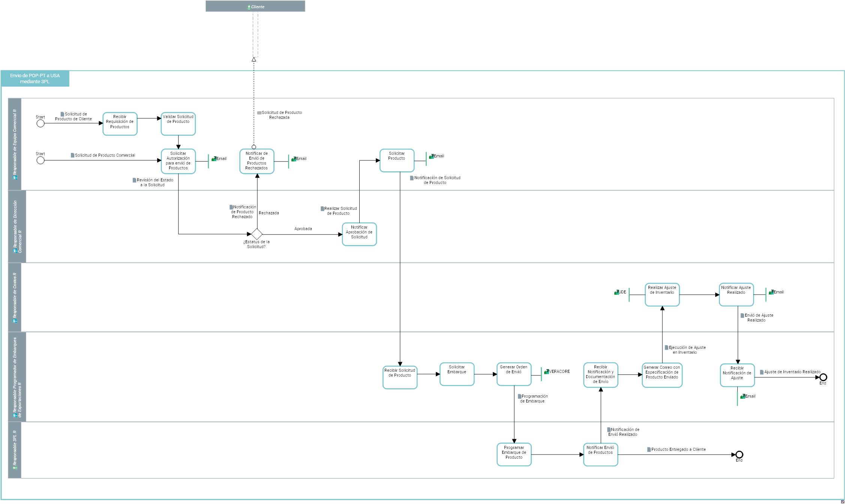This screenshot has width=845, height=504.
Task: Select the Solicitar Embarque task
Action: point(457,374)
